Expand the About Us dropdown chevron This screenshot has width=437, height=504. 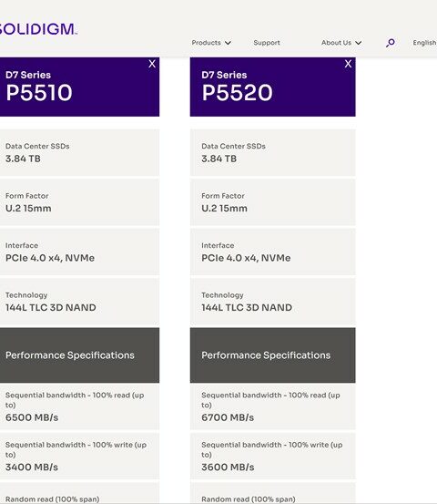point(359,43)
